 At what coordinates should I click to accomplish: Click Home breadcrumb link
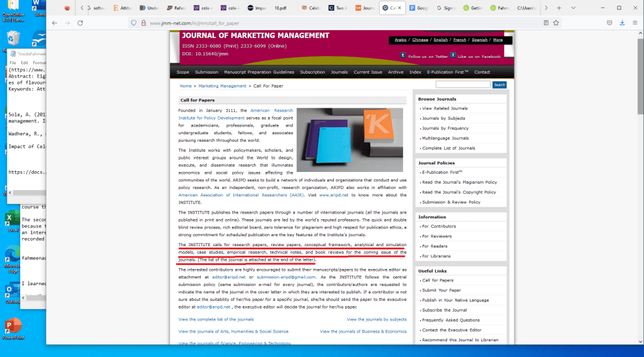(x=186, y=86)
